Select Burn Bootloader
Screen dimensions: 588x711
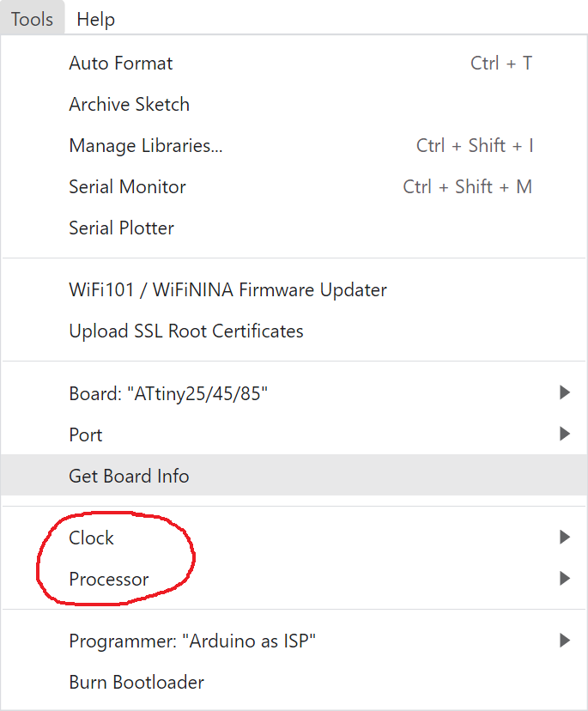pyautogui.click(x=136, y=683)
